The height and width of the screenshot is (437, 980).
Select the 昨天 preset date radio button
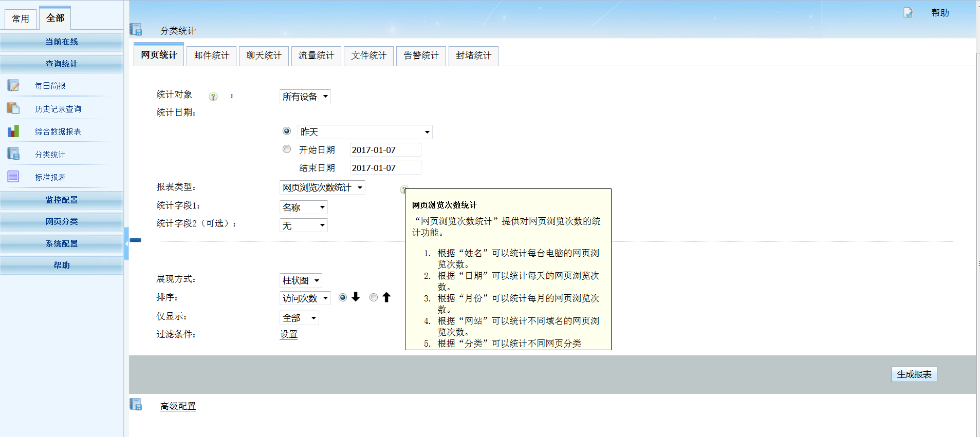pyautogui.click(x=287, y=131)
